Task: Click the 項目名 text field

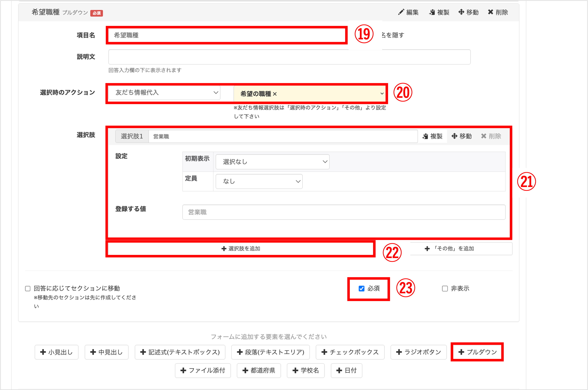Action: click(226, 35)
